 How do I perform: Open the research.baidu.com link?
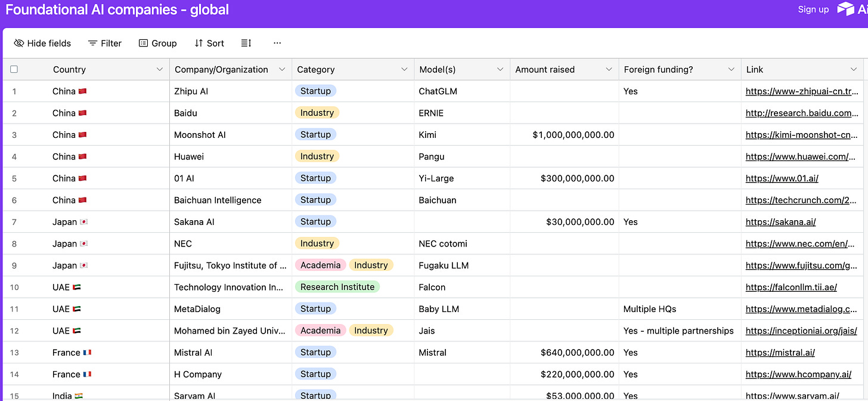coord(802,113)
